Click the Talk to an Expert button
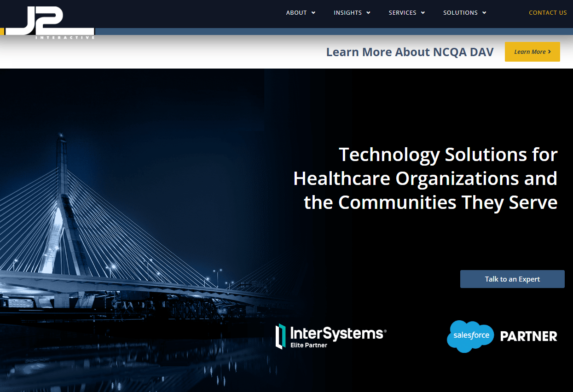 click(512, 279)
